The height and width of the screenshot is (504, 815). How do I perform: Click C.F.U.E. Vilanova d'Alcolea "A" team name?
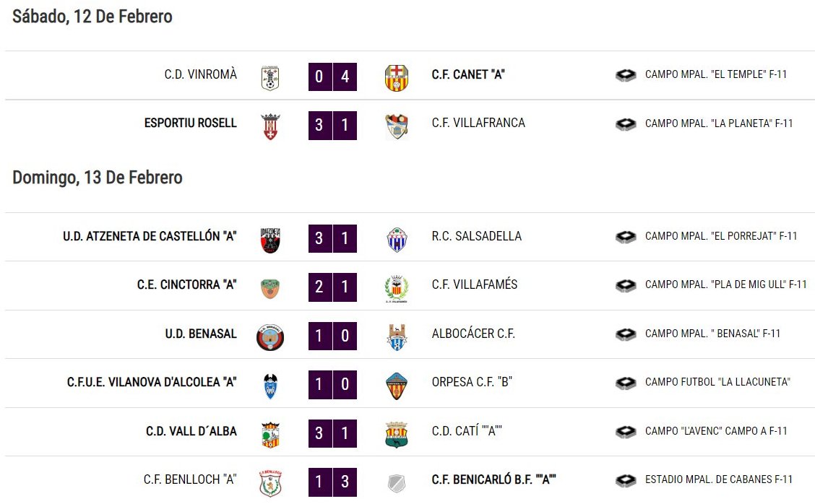pyautogui.click(x=152, y=383)
